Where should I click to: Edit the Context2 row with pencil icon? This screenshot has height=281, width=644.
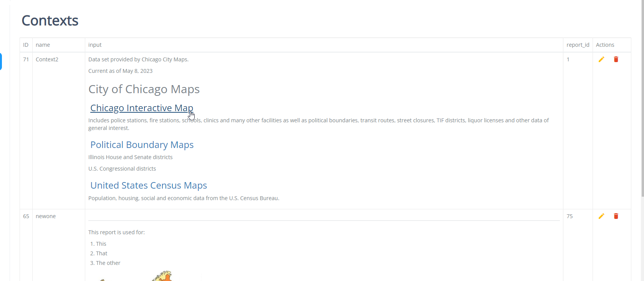coord(601,59)
